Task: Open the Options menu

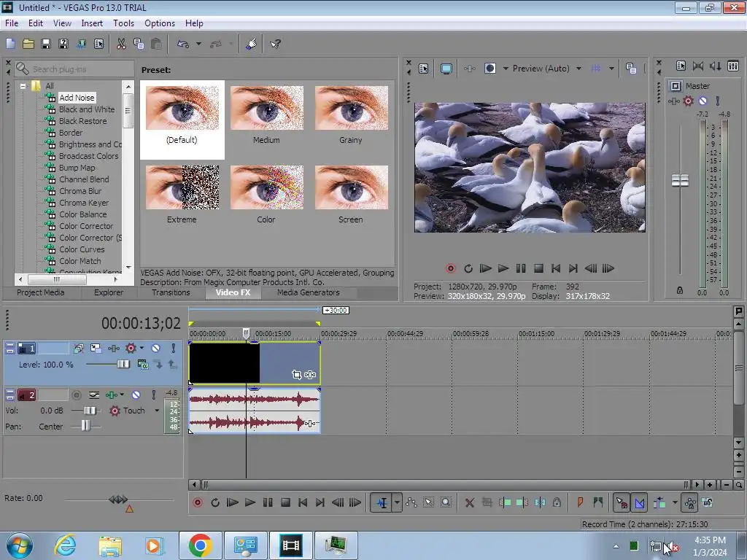Action: point(160,23)
